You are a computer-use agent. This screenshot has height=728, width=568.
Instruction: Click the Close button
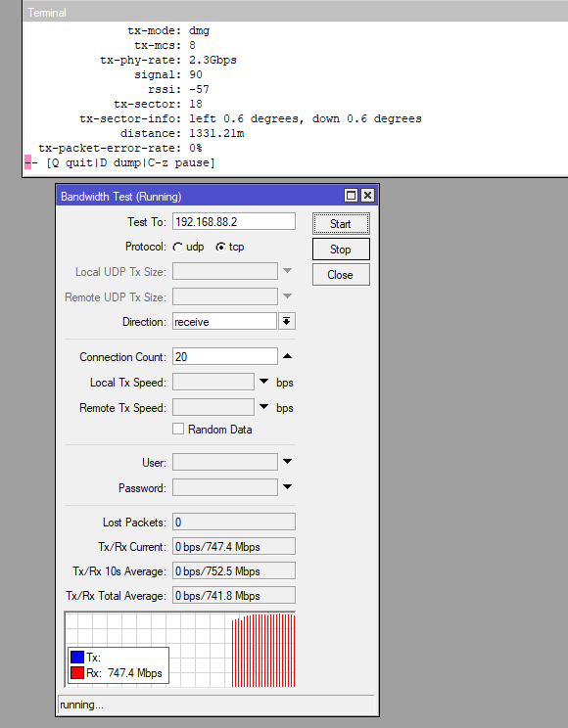coord(341,275)
